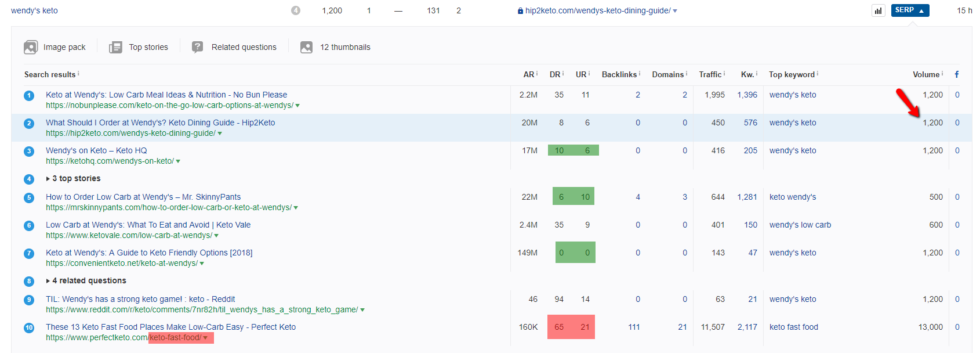Viewport: 980px width, 353px height.
Task: Open dropdown arrow after mrskinnypants.com URL
Action: tap(296, 208)
